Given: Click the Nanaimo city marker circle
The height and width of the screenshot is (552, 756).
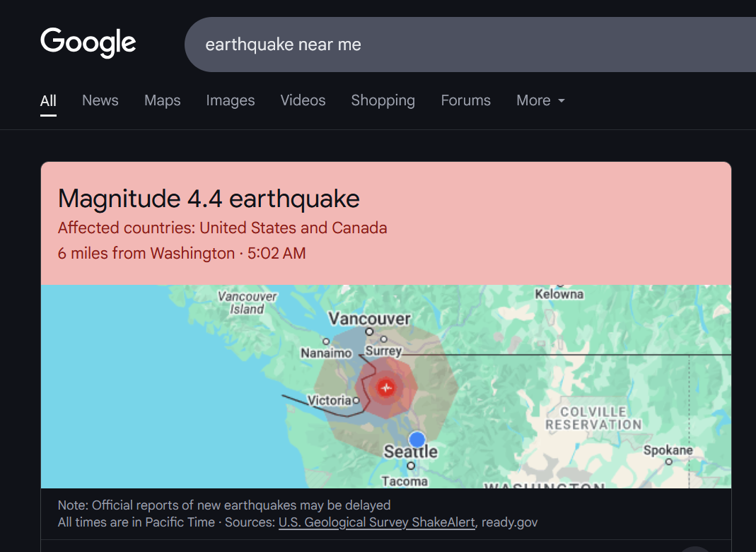Looking at the screenshot, I should [326, 341].
